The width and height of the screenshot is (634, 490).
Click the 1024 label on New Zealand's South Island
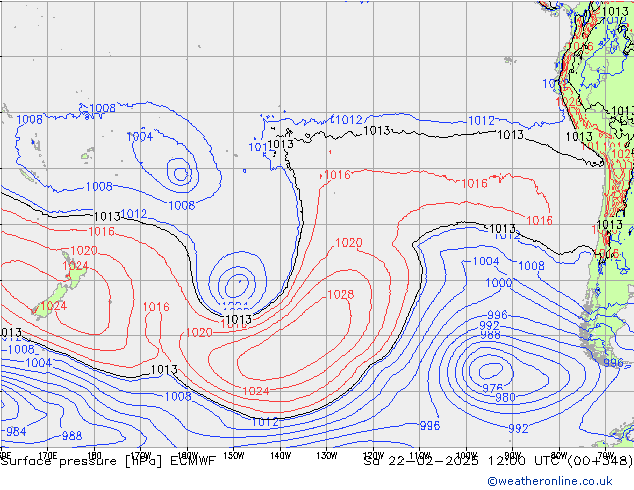(x=54, y=306)
